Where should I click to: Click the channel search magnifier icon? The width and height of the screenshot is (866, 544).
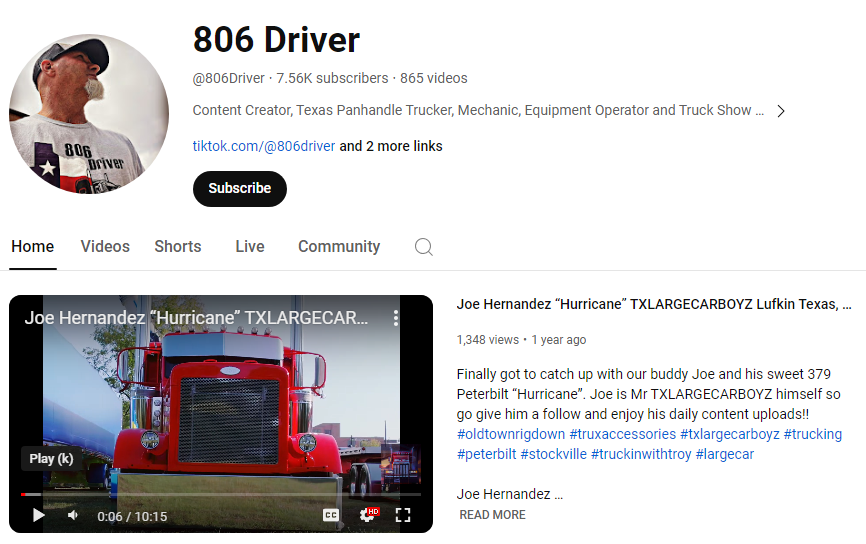424,246
